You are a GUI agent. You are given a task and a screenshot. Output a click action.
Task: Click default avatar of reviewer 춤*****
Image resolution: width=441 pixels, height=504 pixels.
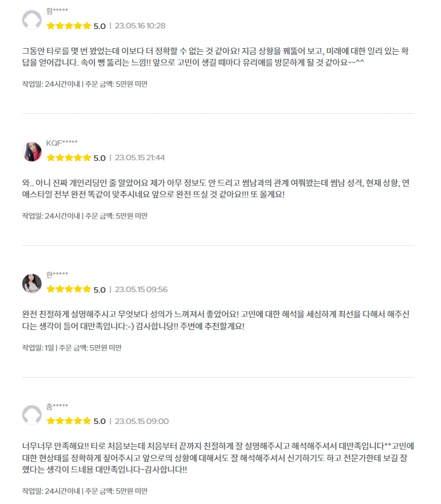tap(32, 415)
